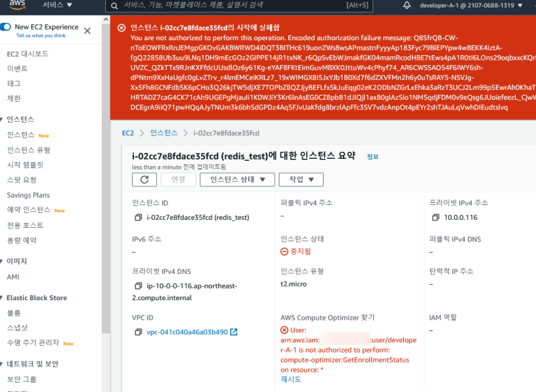Image resolution: width=536 pixels, height=392 pixels.
Task: Click the i-02cc7e8fdace35fcd breadcrumb text
Action: (x=226, y=133)
